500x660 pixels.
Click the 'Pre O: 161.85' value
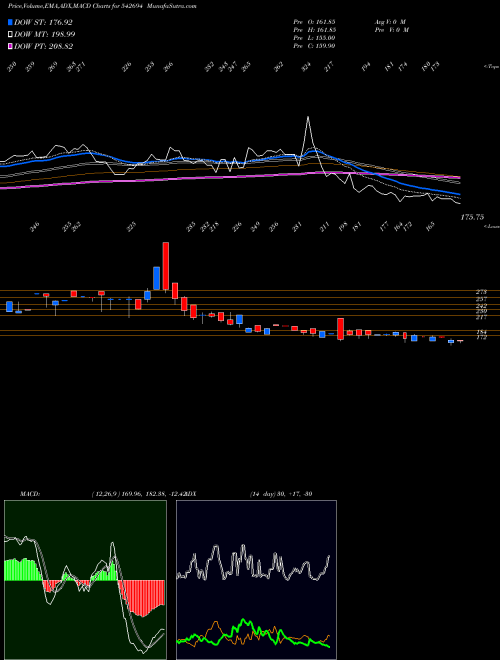pyautogui.click(x=314, y=21)
